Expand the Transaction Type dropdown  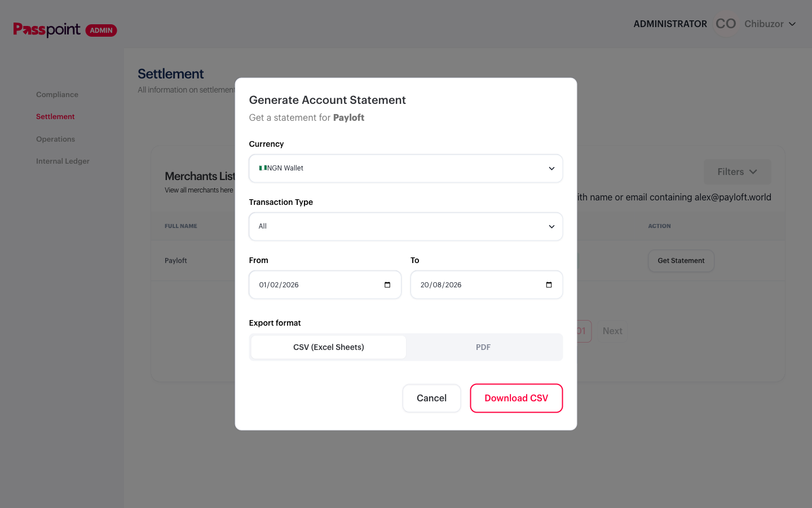(406, 226)
